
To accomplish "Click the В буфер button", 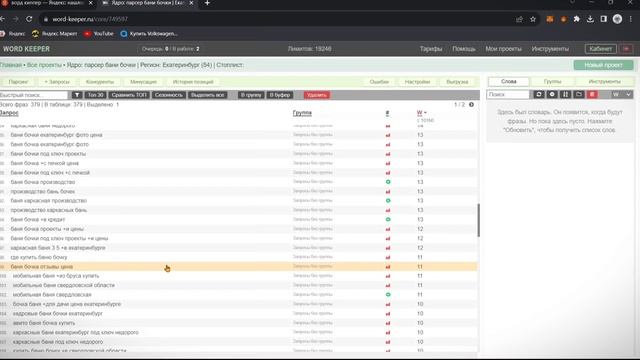I will pos(280,95).
